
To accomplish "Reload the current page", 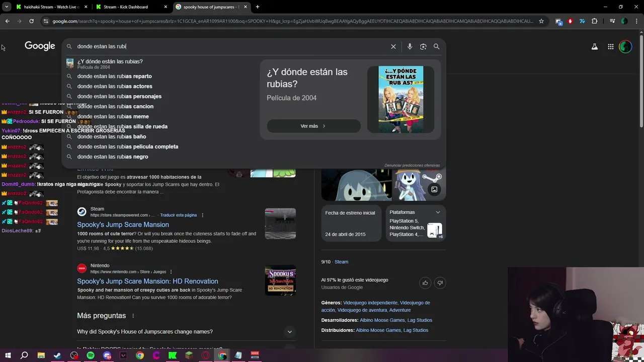I will point(31,21).
